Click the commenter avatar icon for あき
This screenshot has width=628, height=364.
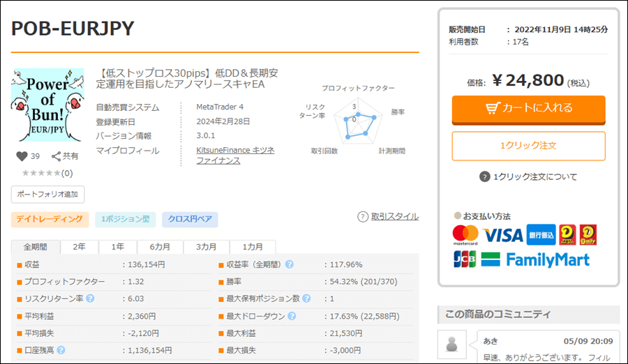[452, 344]
